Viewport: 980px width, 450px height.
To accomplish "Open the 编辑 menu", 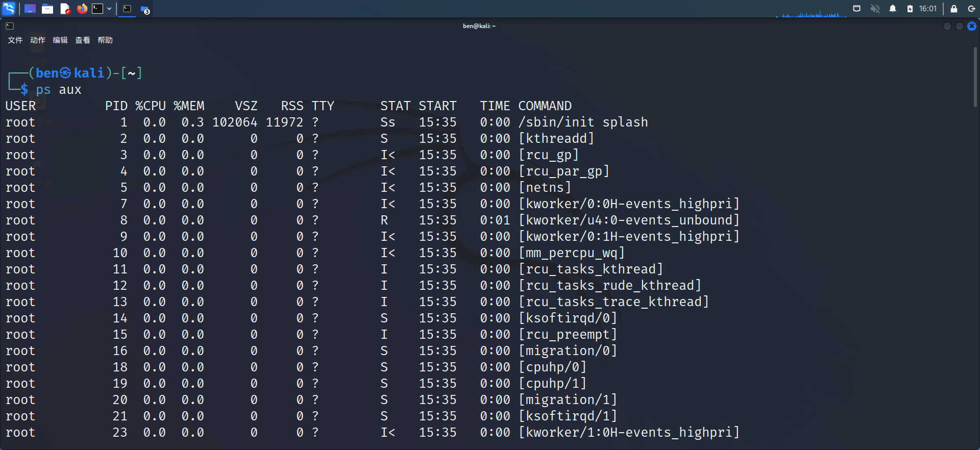I will [60, 40].
